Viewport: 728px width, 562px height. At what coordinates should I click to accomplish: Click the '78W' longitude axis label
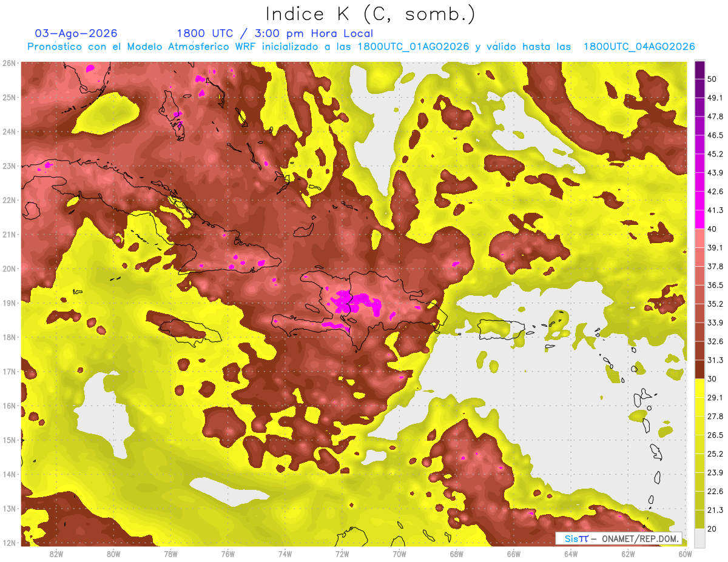pos(170,554)
